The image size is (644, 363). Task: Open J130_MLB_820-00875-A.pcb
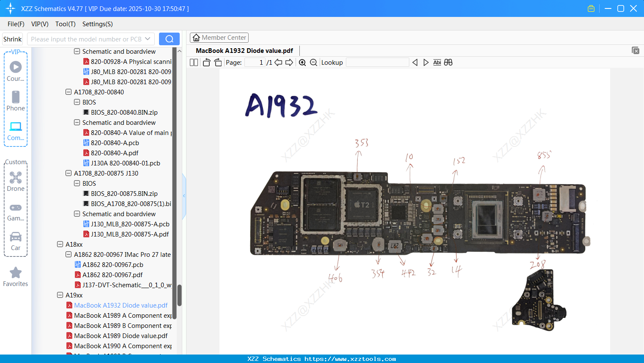click(x=126, y=224)
